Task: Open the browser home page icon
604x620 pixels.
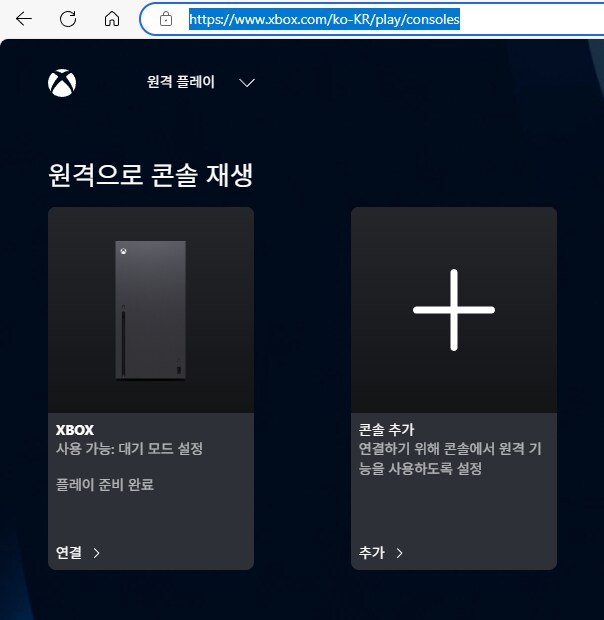Action: click(x=112, y=19)
